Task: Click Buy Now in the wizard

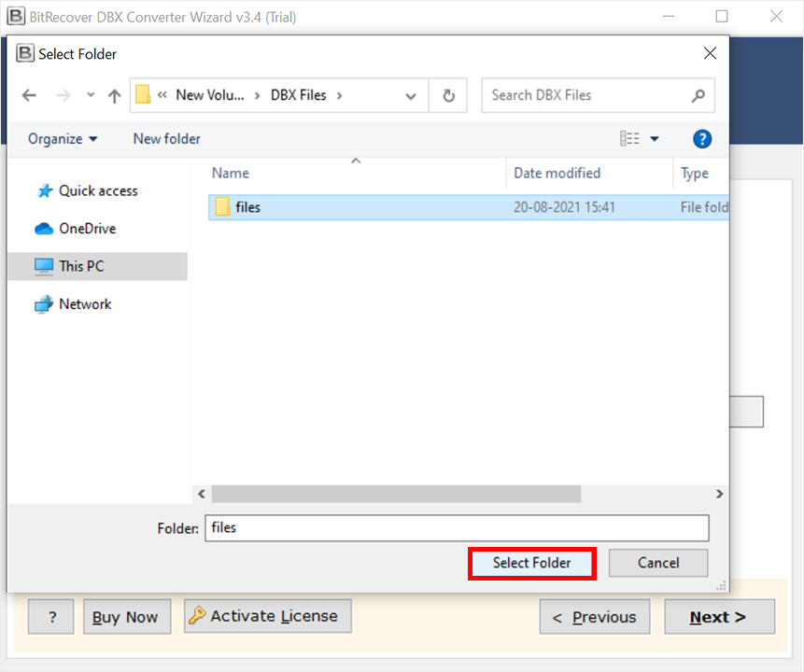Action: coord(127,617)
